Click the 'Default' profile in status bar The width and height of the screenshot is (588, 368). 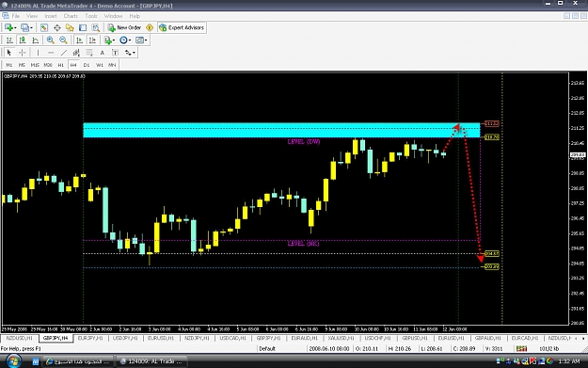267,349
